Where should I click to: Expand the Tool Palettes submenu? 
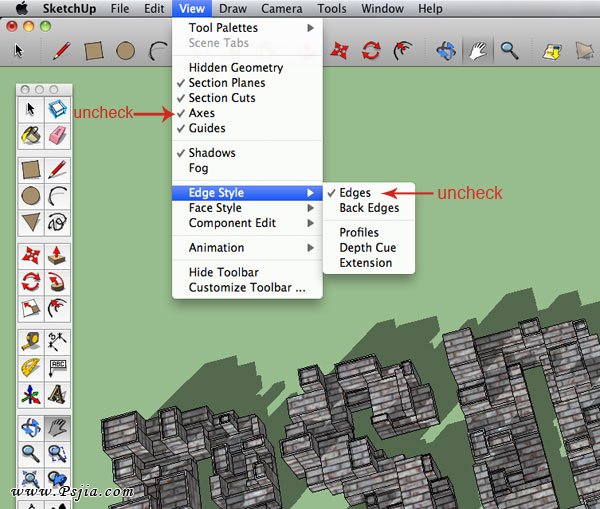tap(223, 28)
